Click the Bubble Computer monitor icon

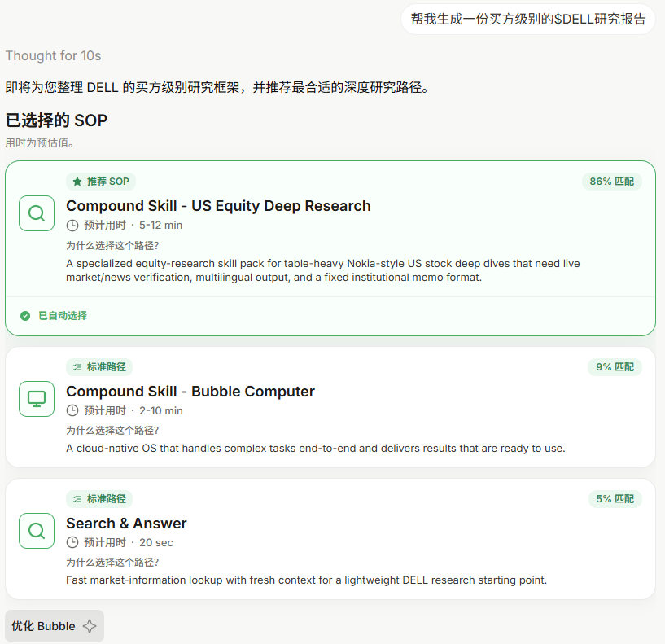tap(37, 399)
